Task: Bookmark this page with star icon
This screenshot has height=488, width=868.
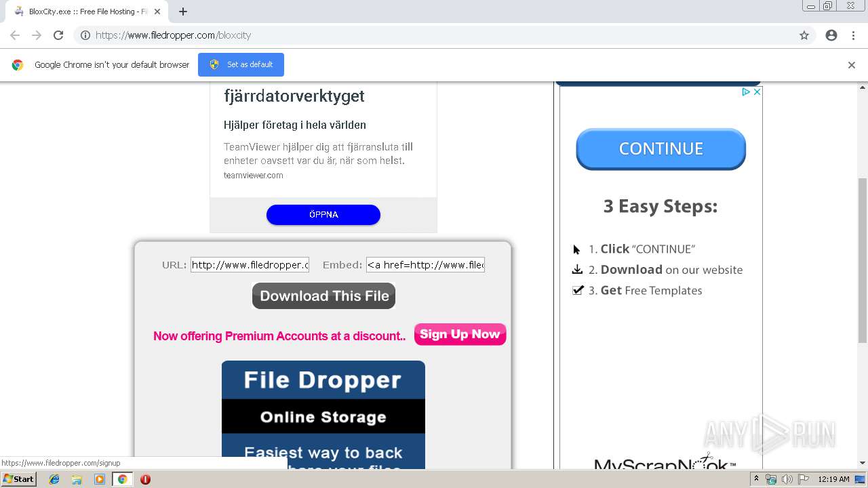Action: pyautogui.click(x=804, y=35)
